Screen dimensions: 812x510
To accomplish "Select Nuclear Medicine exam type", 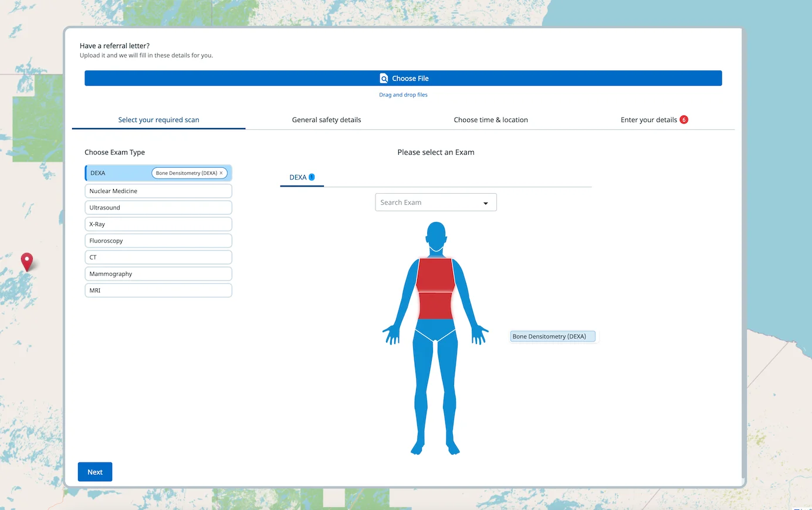I will (158, 191).
